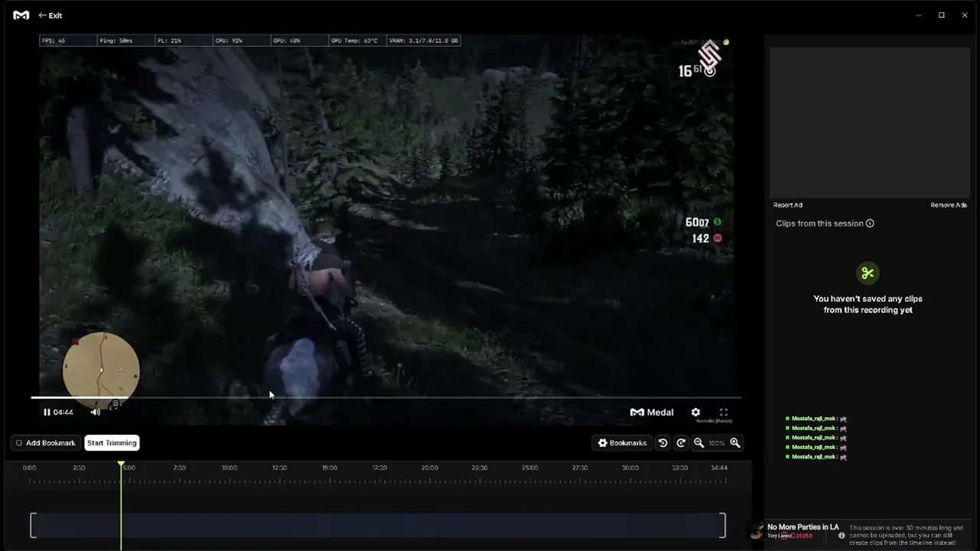Click the Clips from this session heading

819,223
